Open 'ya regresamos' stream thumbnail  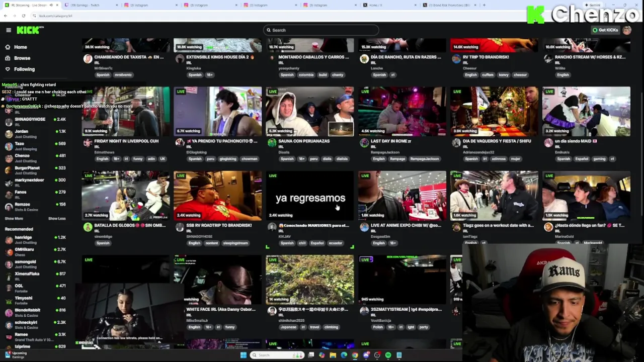coord(310,196)
